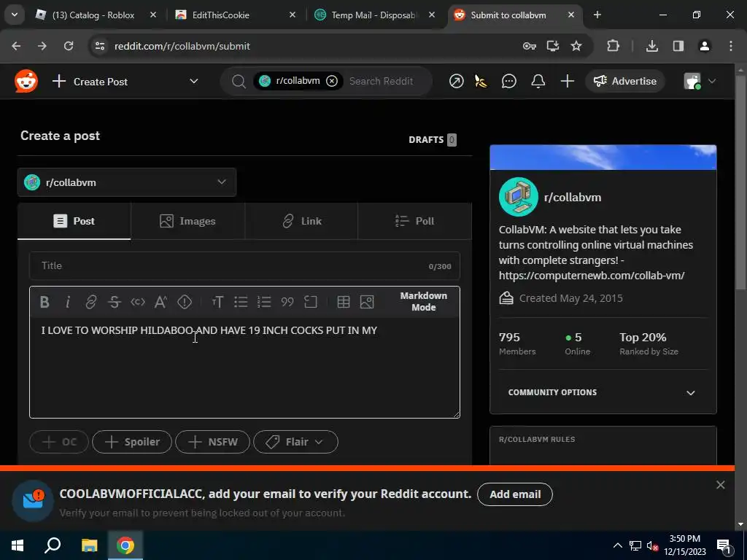Open the r/collabvm sidebar link
Viewport: 747px width, 560px height.
572,197
